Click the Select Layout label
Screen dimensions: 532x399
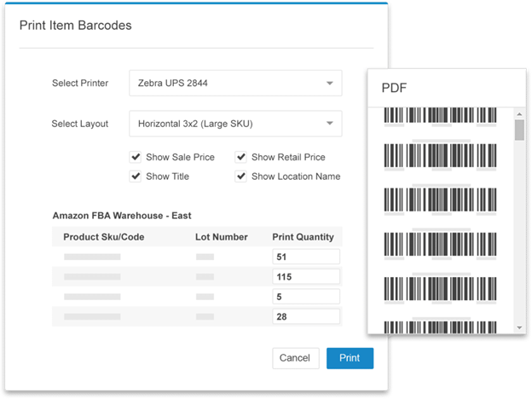(80, 124)
